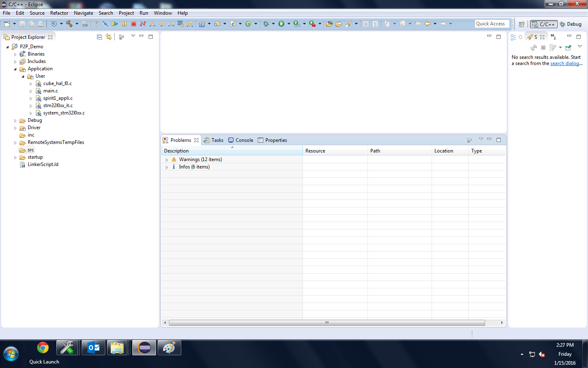Collapse the Application folder in the tree

click(x=16, y=69)
